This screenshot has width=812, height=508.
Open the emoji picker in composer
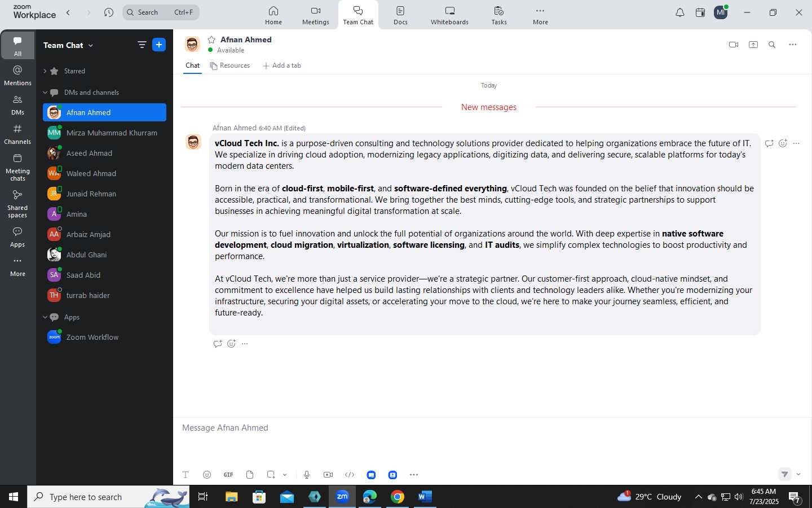[207, 475]
